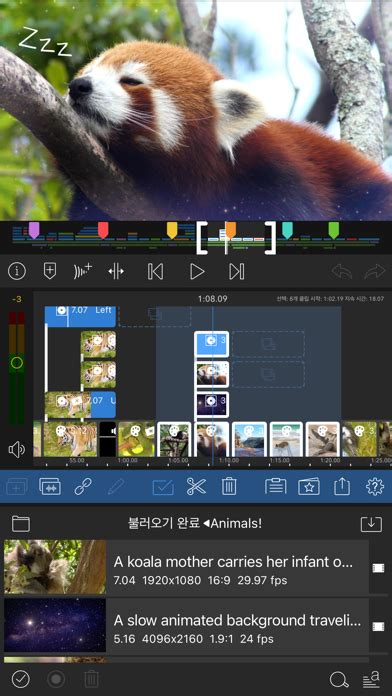Open the star presets icon

(309, 487)
